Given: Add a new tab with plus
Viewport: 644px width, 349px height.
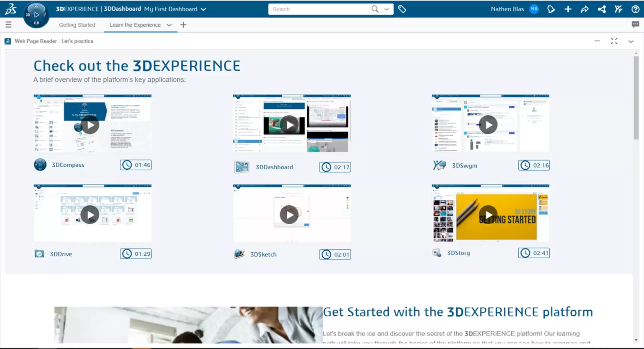Looking at the screenshot, I should coord(183,25).
